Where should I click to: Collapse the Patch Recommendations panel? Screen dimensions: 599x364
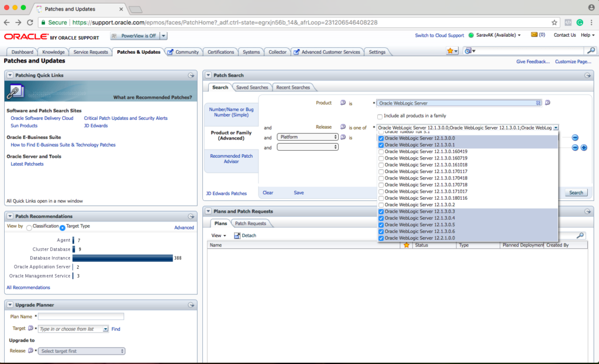pyautogui.click(x=10, y=216)
